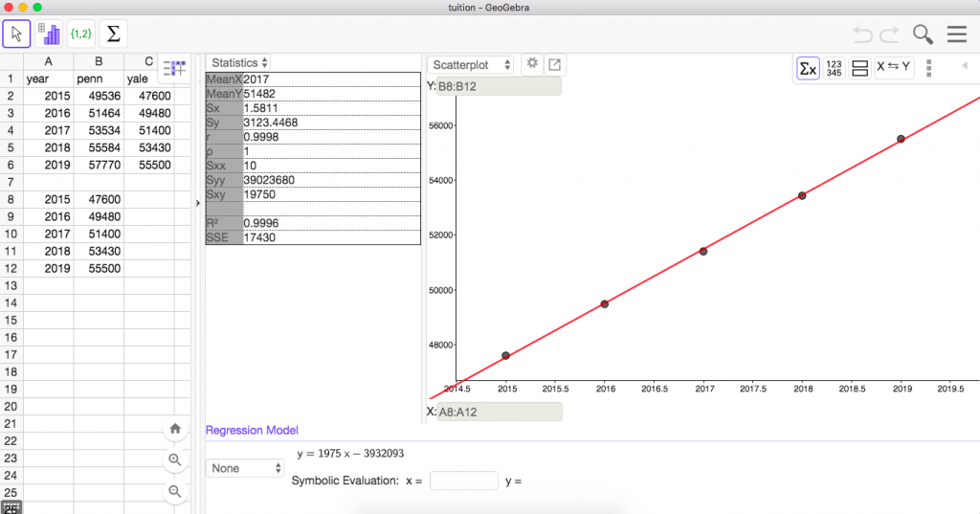Select column A header
The height and width of the screenshot is (514, 980).
click(x=48, y=61)
